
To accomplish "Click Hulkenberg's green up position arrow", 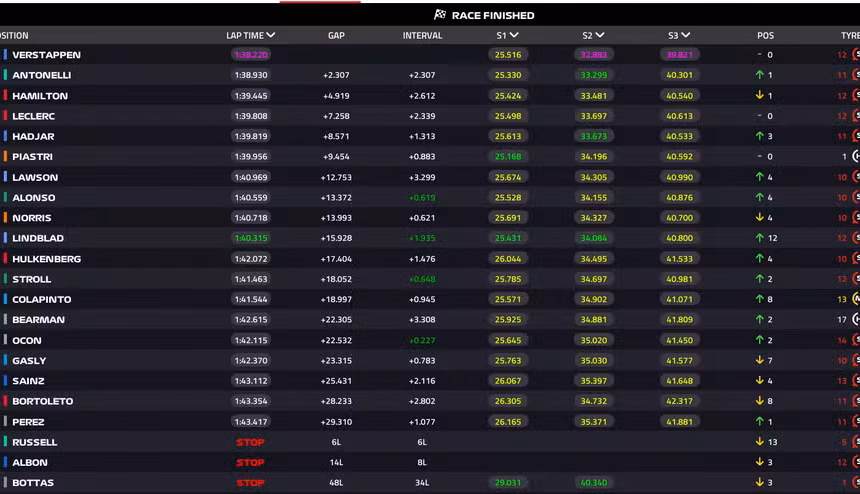I will (760, 258).
